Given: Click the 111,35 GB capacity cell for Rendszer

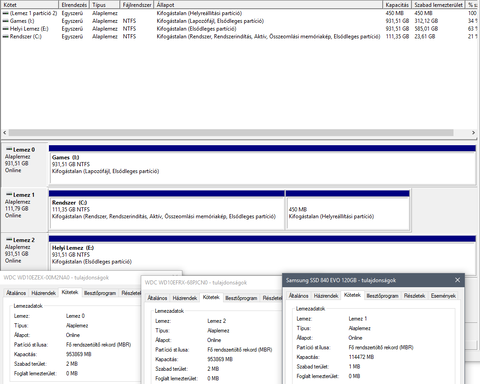Looking at the screenshot, I should pyautogui.click(x=397, y=36).
